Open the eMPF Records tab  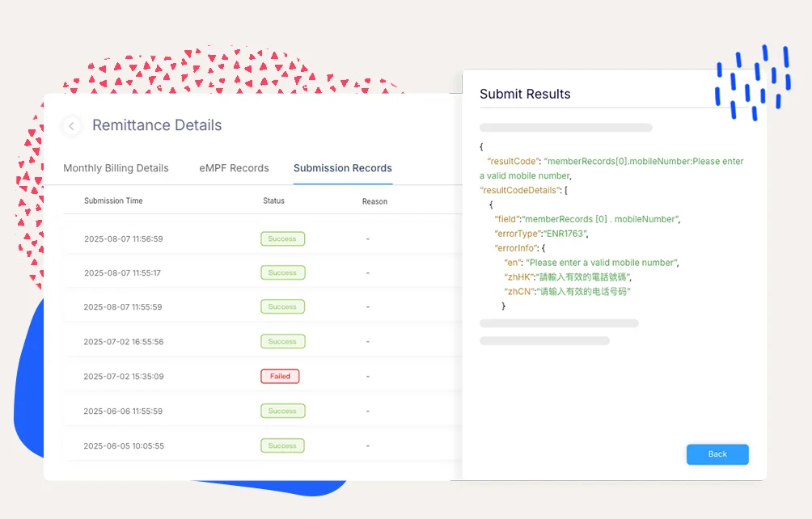pyautogui.click(x=234, y=168)
